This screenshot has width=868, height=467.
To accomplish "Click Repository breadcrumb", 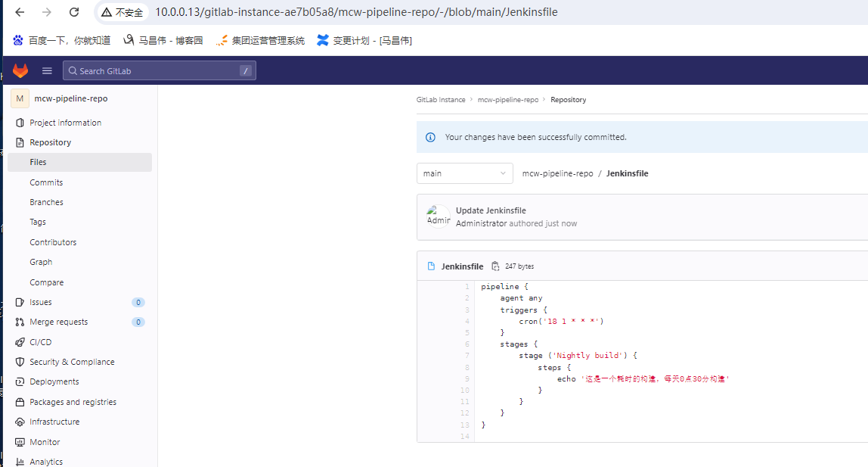I will point(568,100).
